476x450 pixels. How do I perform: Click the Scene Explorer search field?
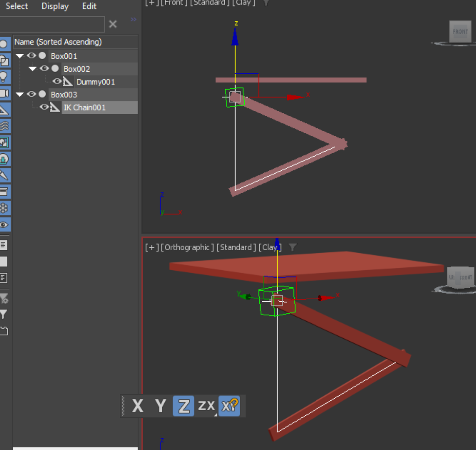click(x=52, y=24)
